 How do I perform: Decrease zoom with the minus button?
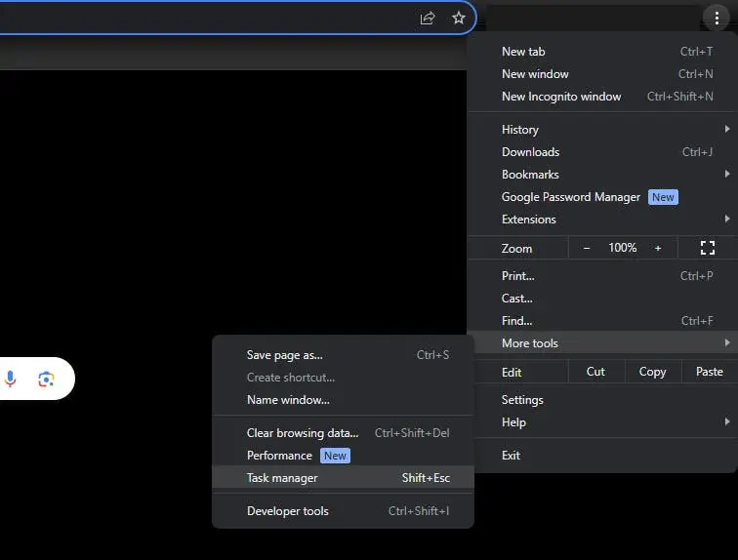point(587,248)
